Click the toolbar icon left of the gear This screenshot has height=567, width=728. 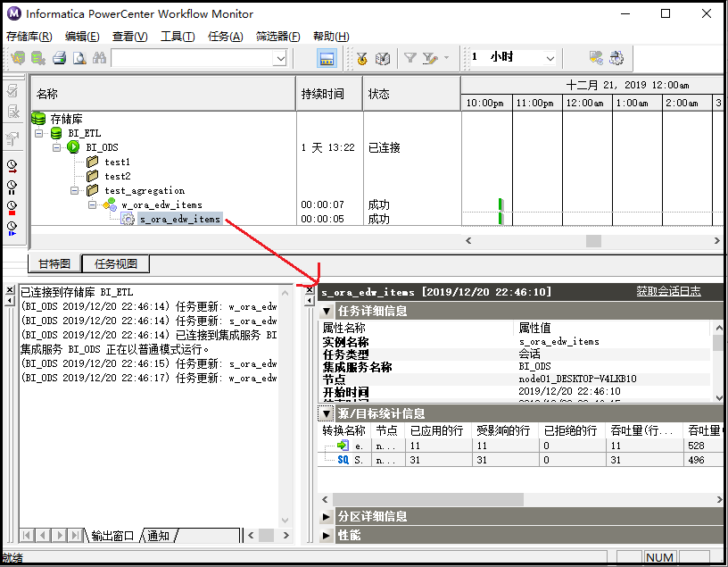(x=596, y=58)
